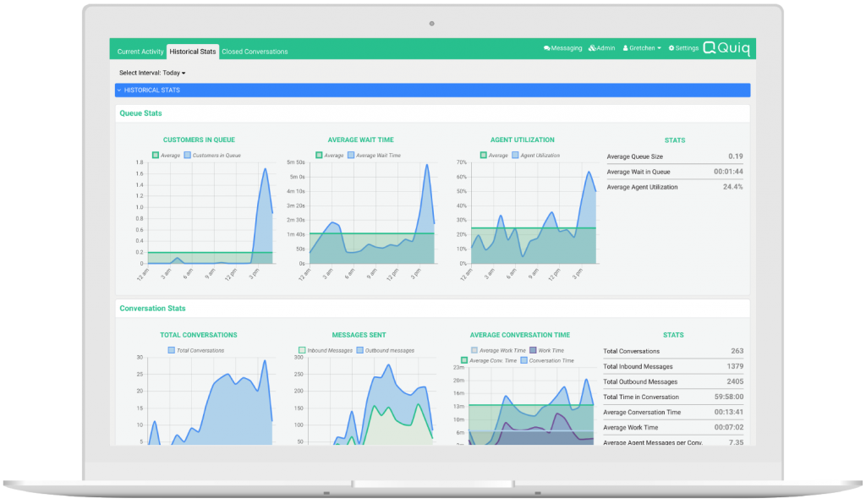Viewport: 866px width, 504px height.
Task: Toggle Conversation Time legend series
Action: [x=547, y=360]
